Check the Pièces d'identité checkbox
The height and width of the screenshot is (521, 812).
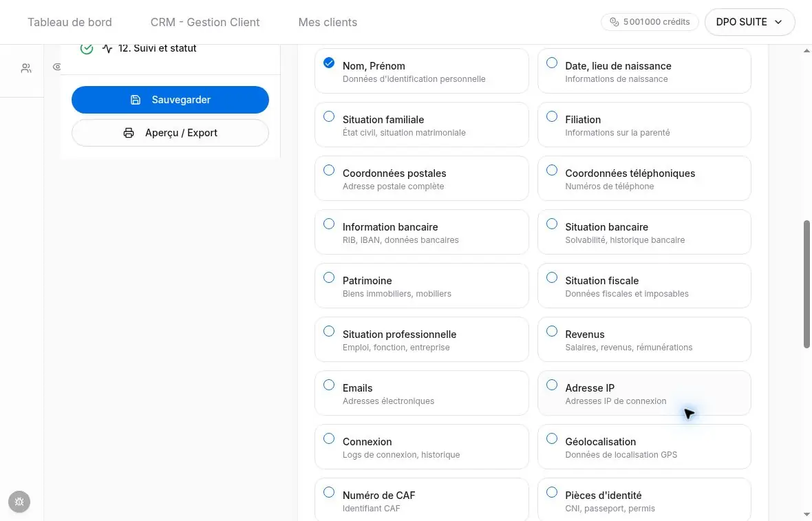pyautogui.click(x=552, y=492)
